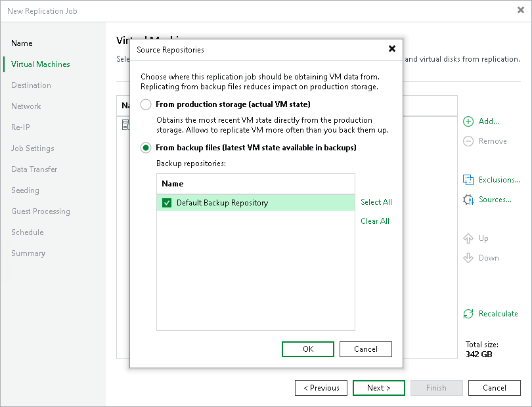Uncheck Default Backup Repository checkbox
532x407 pixels.
167,203
